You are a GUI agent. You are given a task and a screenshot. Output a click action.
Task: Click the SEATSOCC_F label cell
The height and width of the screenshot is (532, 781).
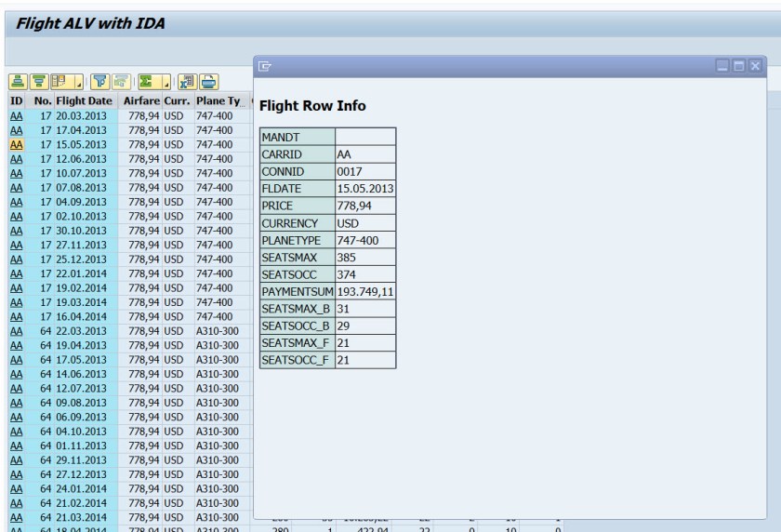298,360
